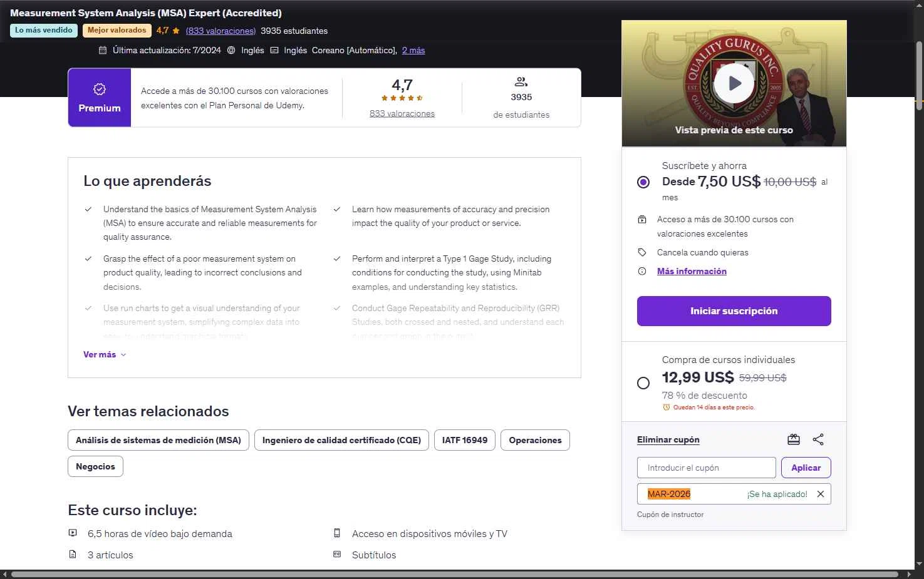Click the mobile device icon beside Acceso en dispositivos
The width and height of the screenshot is (924, 579).
tap(337, 533)
